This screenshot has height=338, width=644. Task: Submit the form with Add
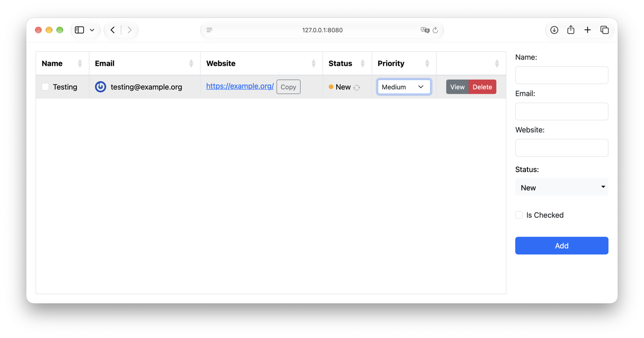pyautogui.click(x=561, y=246)
